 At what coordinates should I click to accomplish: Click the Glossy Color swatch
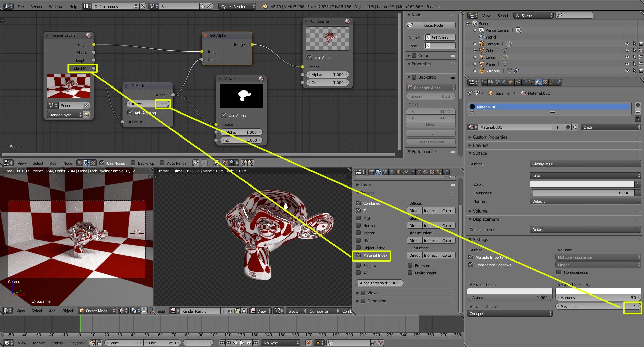(582, 184)
